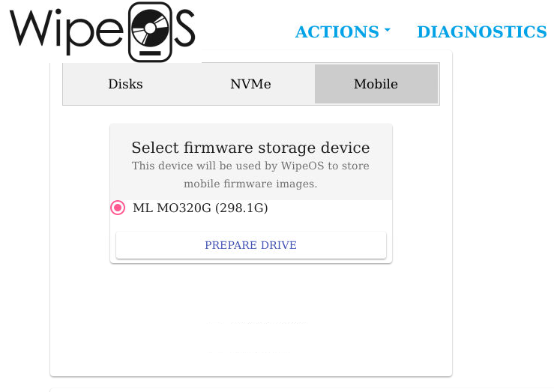Click the 'This device will be used' subtitle line
This screenshot has height=392, width=554.
(x=250, y=166)
